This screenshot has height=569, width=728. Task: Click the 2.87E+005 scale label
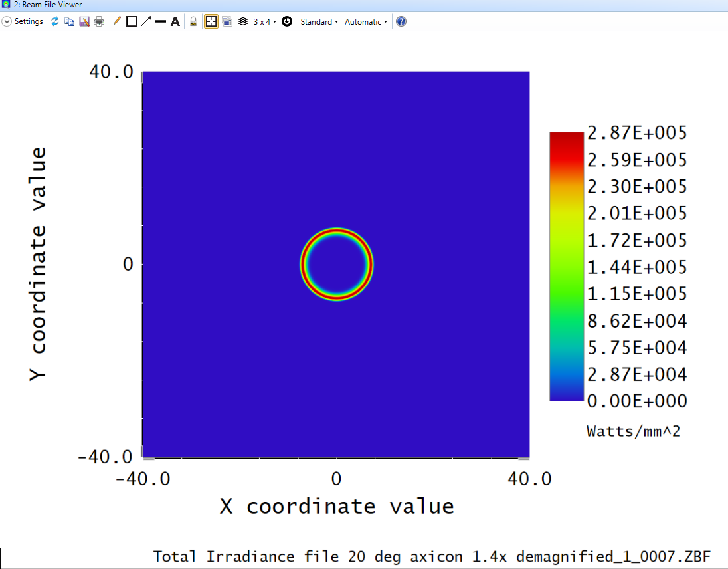637,133
